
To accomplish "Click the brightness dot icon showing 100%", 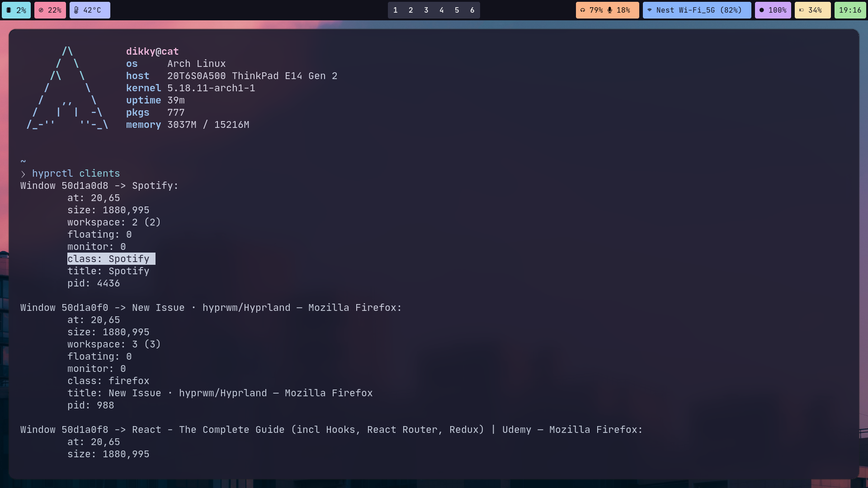I will [761, 10].
